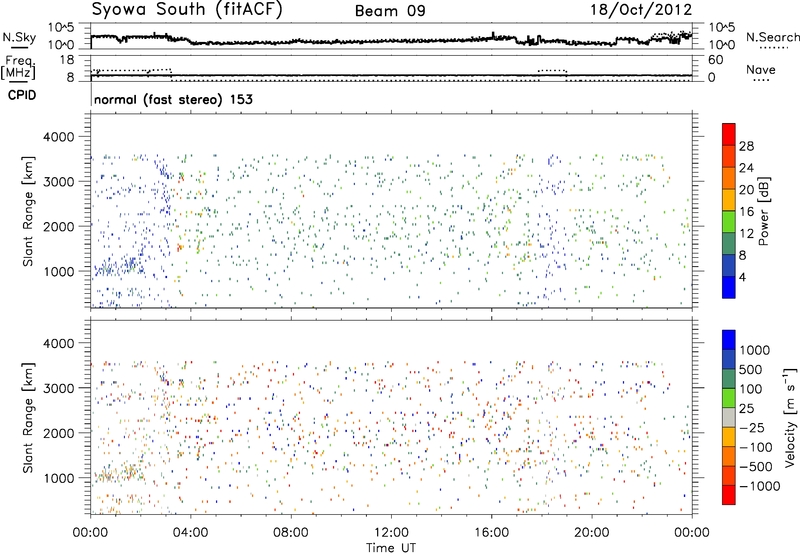Click the '-1000' Velocity colorbar tick label

click(x=759, y=486)
